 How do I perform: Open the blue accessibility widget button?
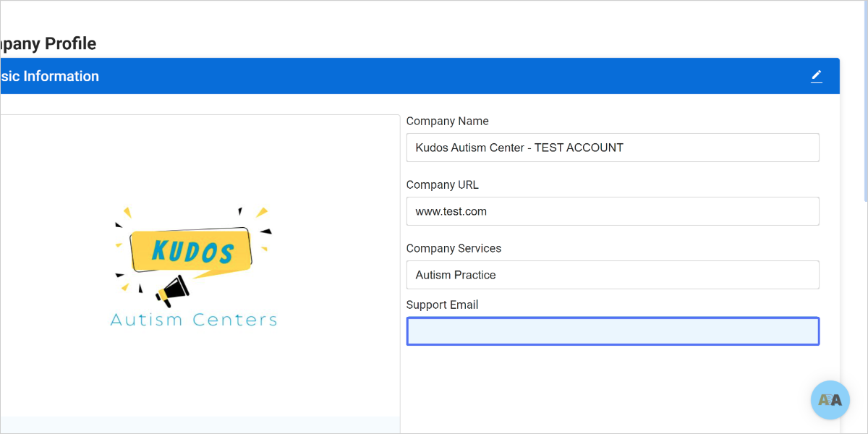(x=830, y=399)
